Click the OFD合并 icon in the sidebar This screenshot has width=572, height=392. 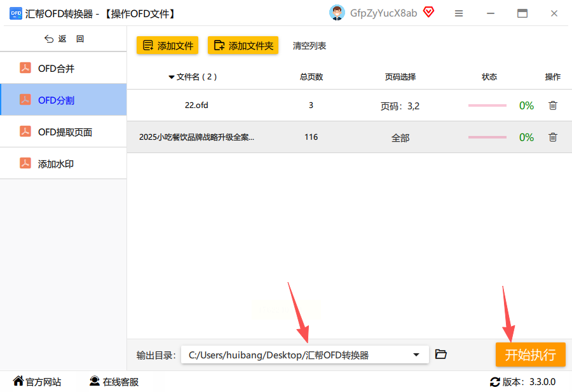pyautogui.click(x=25, y=68)
